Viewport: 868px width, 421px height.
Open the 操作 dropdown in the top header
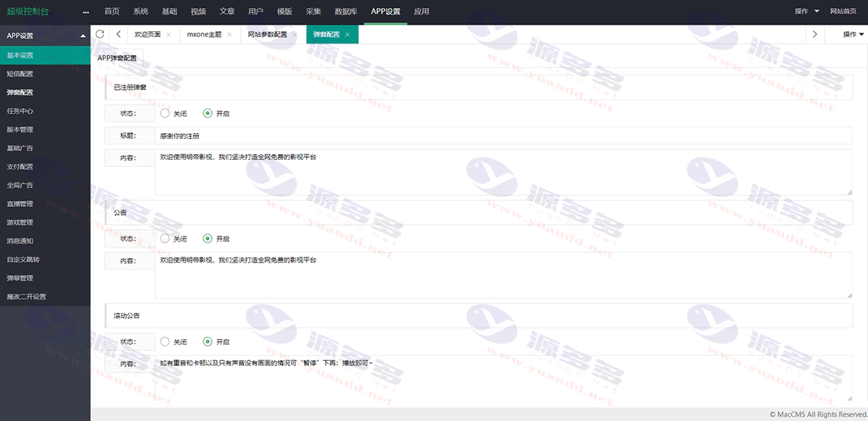click(x=807, y=12)
